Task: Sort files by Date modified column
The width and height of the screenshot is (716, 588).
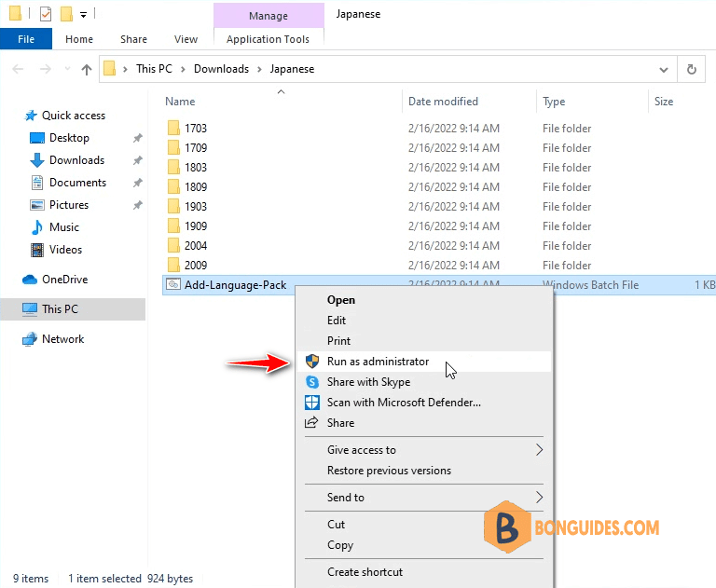Action: (443, 102)
